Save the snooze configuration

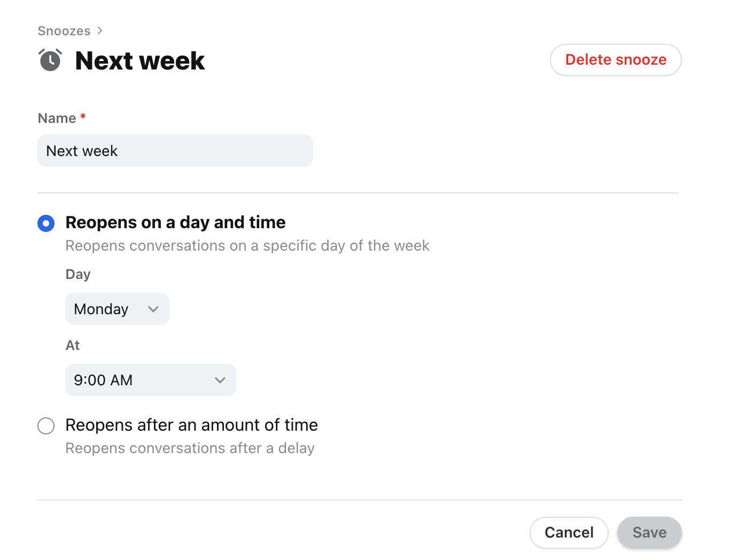(649, 532)
